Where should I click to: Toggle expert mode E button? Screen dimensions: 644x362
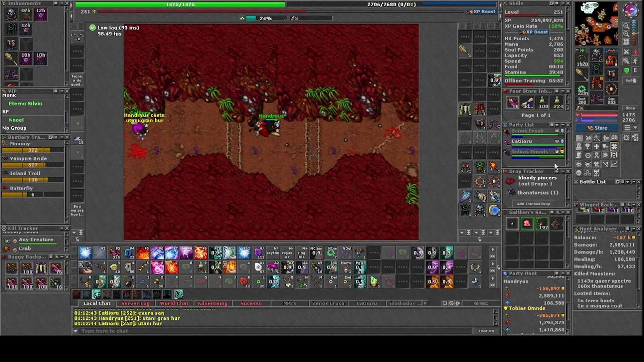[635, 71]
